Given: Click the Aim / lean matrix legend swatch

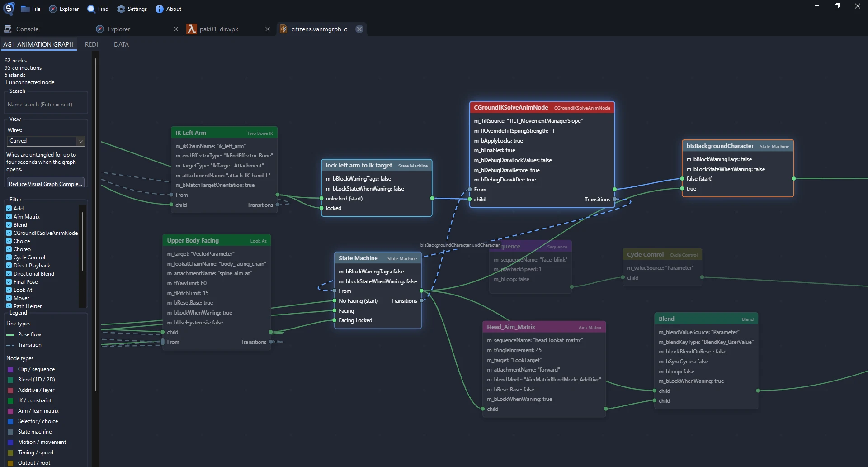Looking at the screenshot, I should click(x=10, y=411).
